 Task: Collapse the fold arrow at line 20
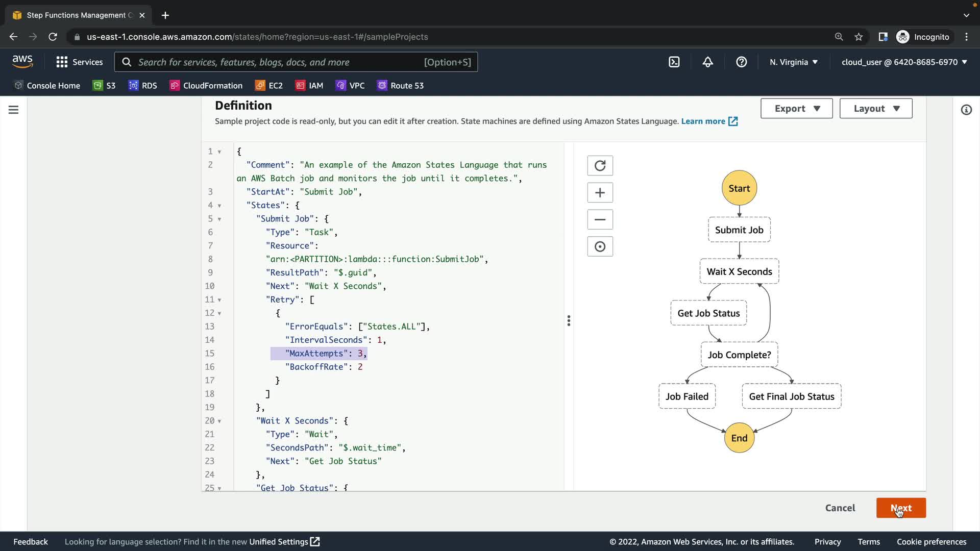pos(219,421)
